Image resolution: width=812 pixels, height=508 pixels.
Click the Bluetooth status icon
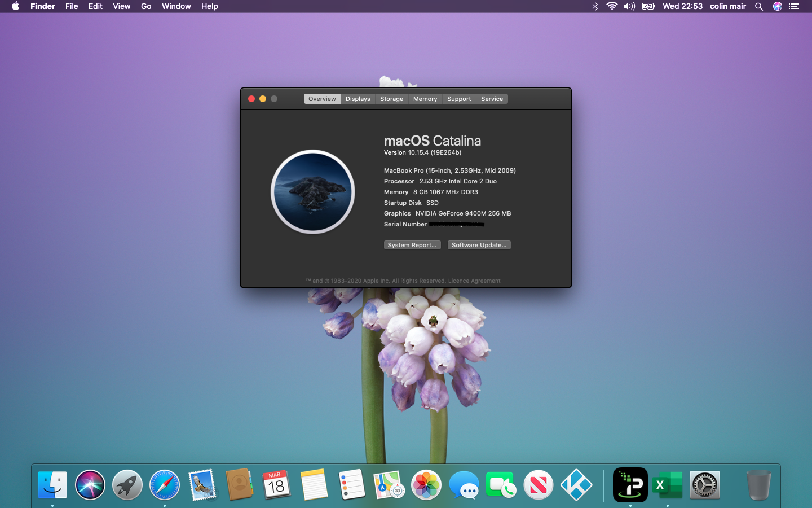(595, 6)
